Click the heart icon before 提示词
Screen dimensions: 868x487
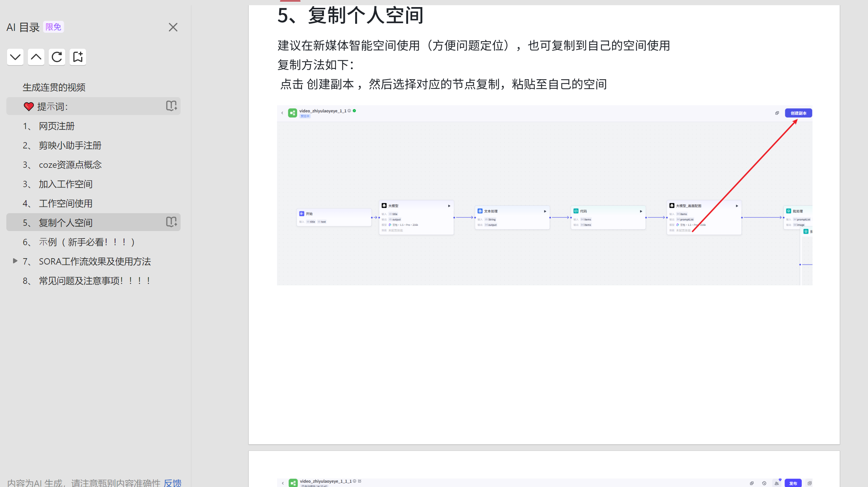point(29,106)
